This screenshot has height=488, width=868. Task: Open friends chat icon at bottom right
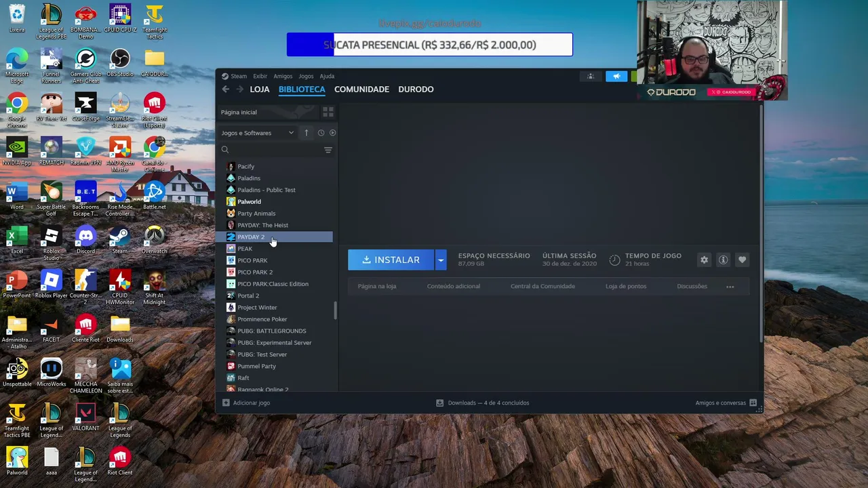click(x=753, y=403)
